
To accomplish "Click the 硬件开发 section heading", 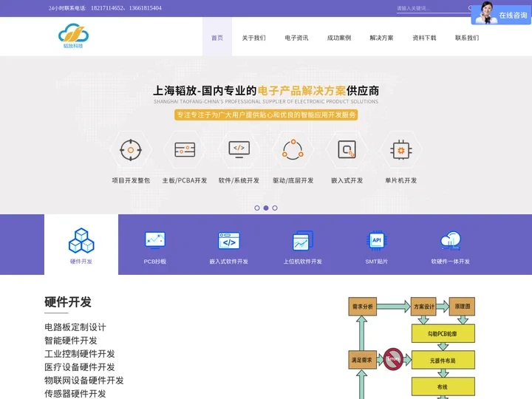I will [x=68, y=302].
